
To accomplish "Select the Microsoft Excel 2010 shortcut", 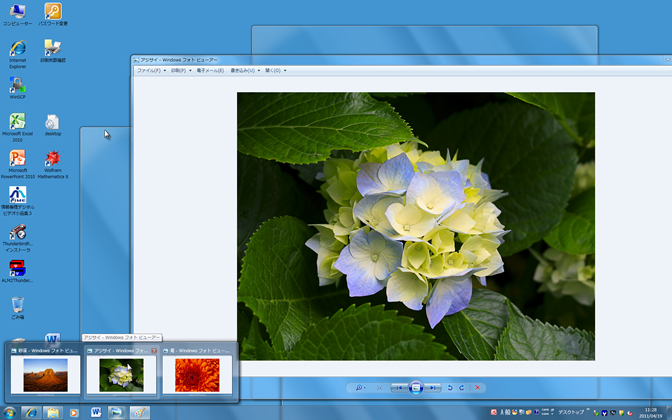I will [x=17, y=127].
